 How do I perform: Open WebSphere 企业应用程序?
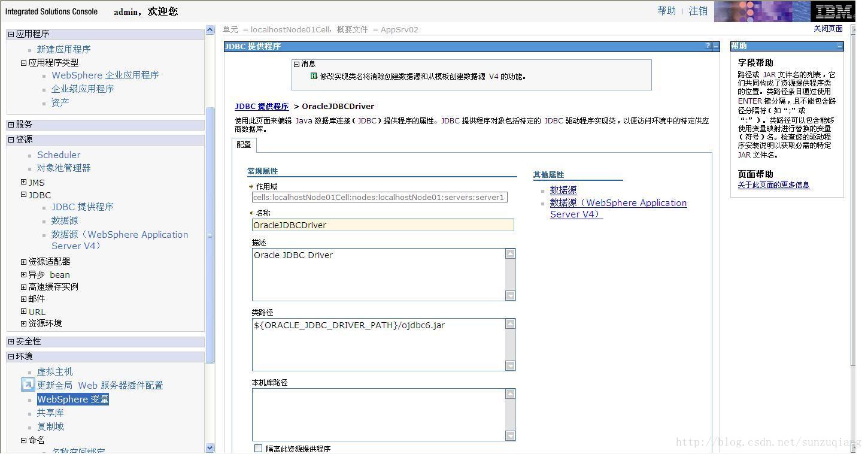click(105, 75)
